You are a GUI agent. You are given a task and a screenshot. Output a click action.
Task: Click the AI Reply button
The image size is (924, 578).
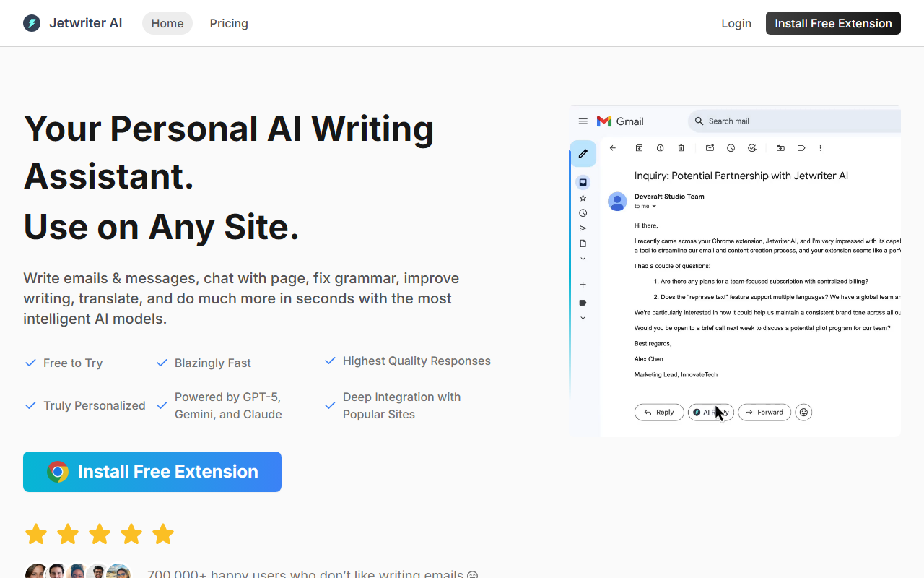point(711,413)
